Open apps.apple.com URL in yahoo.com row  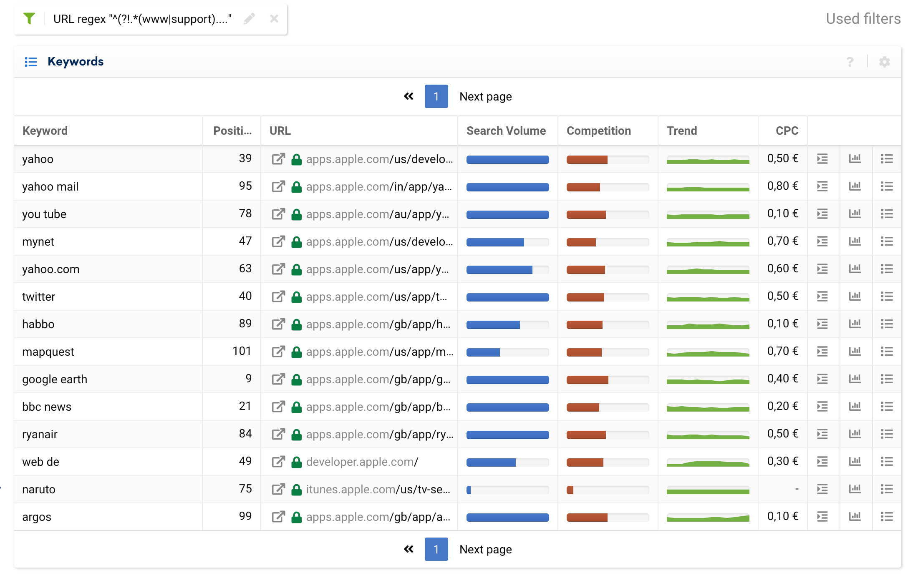pos(378,269)
